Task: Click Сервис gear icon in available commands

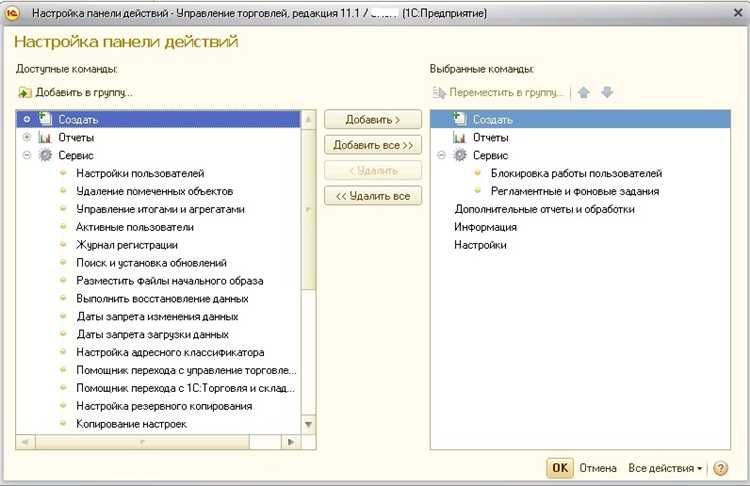Action: [45, 155]
